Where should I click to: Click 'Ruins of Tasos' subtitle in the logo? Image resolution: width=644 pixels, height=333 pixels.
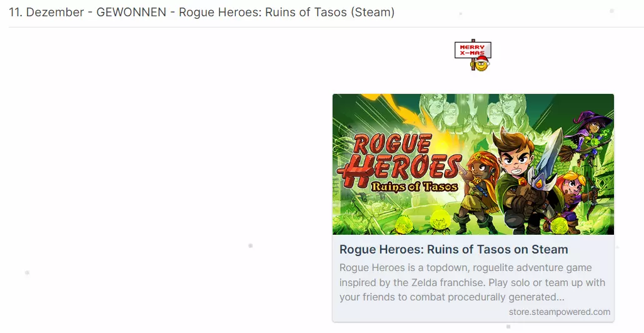[x=414, y=187]
